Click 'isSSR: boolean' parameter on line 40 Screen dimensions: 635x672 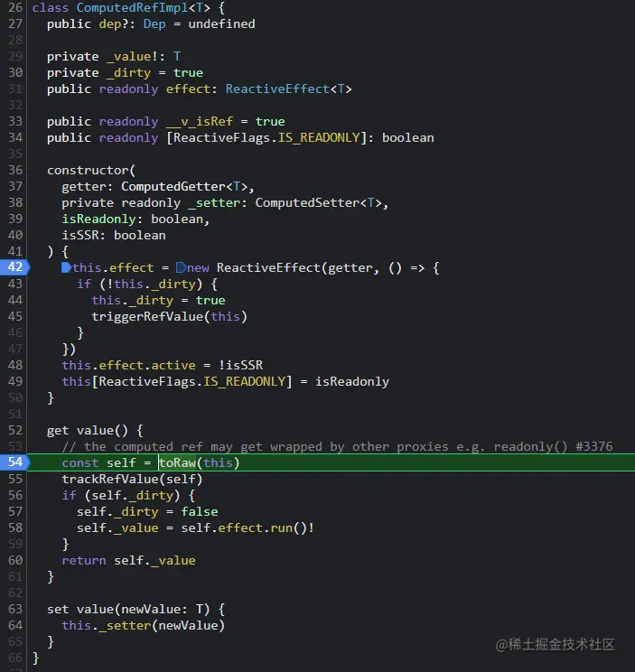pos(114,236)
